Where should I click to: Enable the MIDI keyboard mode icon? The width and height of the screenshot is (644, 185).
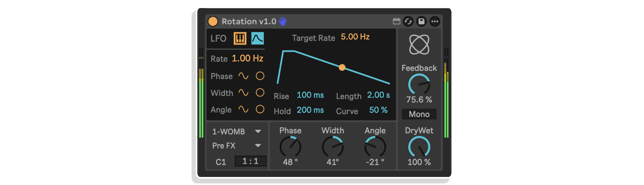point(240,38)
